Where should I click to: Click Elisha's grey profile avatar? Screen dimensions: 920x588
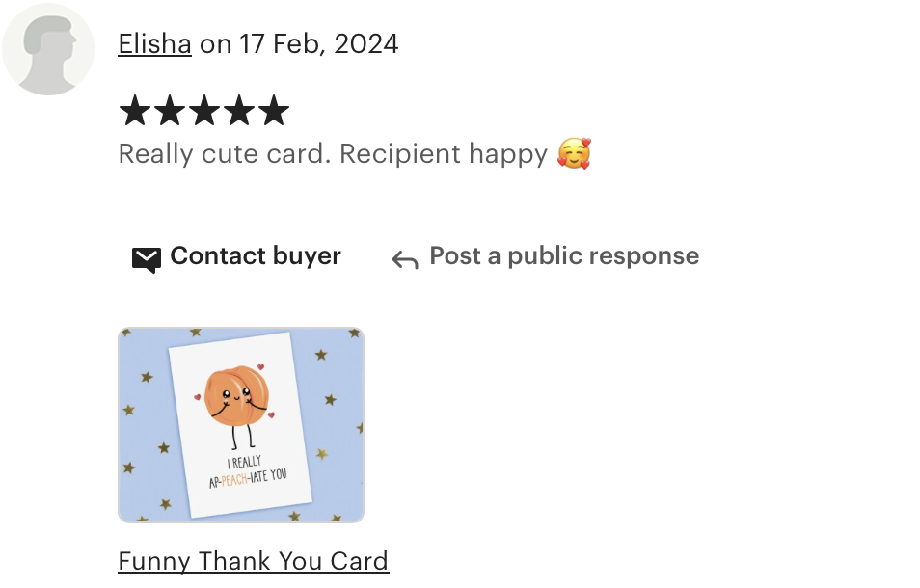[48, 49]
